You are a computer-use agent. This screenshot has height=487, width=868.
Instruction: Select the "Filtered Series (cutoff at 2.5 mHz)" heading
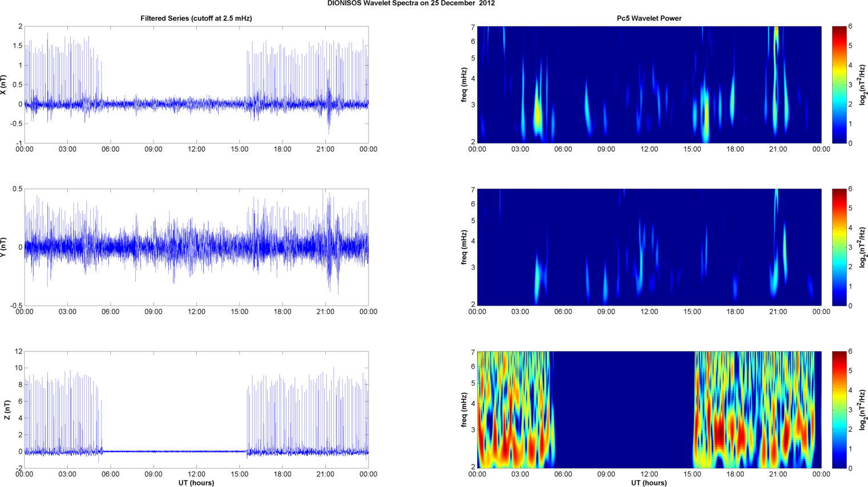(x=196, y=18)
